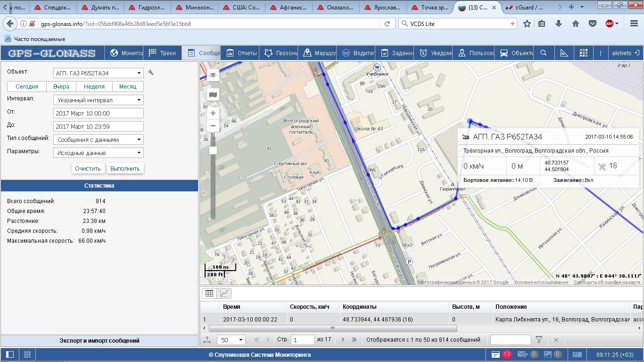
Task: Open the Треки tab
Action: [163, 53]
